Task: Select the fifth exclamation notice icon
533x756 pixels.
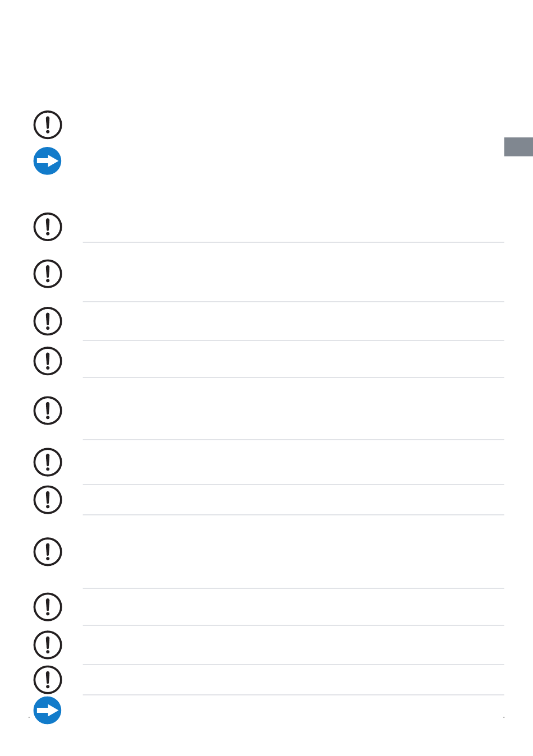Action: click(x=48, y=361)
